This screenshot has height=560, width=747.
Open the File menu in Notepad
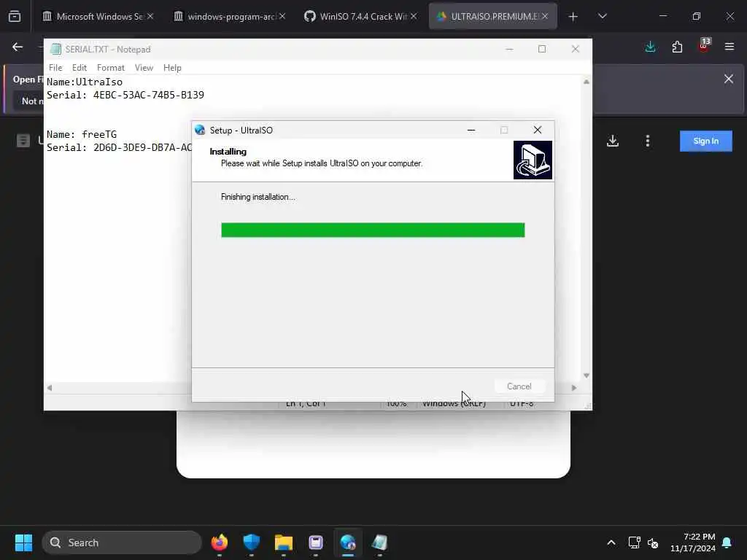(x=55, y=68)
